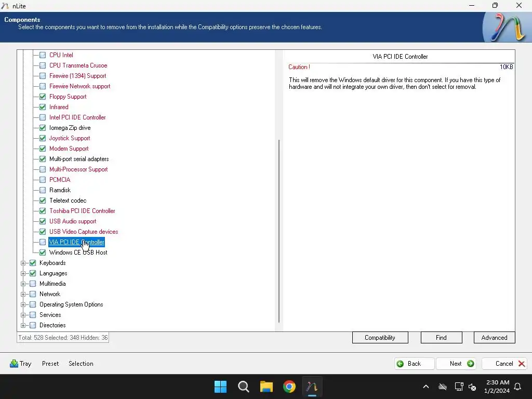Click the nLite taskbar icon
The height and width of the screenshot is (399, 532).
[x=312, y=387]
